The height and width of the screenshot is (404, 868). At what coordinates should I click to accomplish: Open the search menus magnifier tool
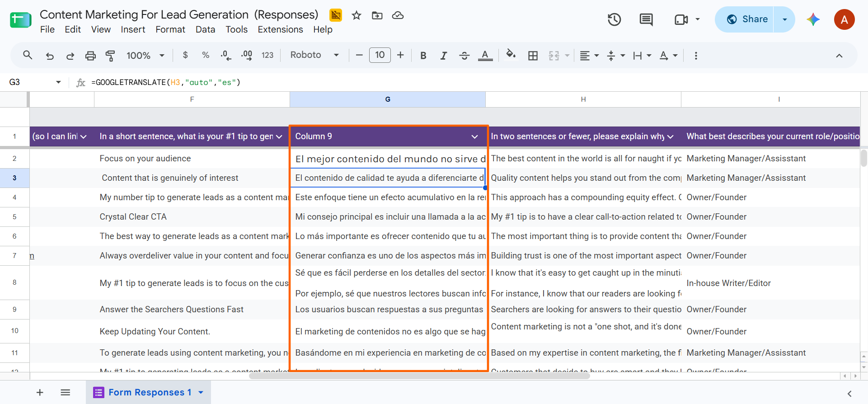pyautogui.click(x=28, y=55)
